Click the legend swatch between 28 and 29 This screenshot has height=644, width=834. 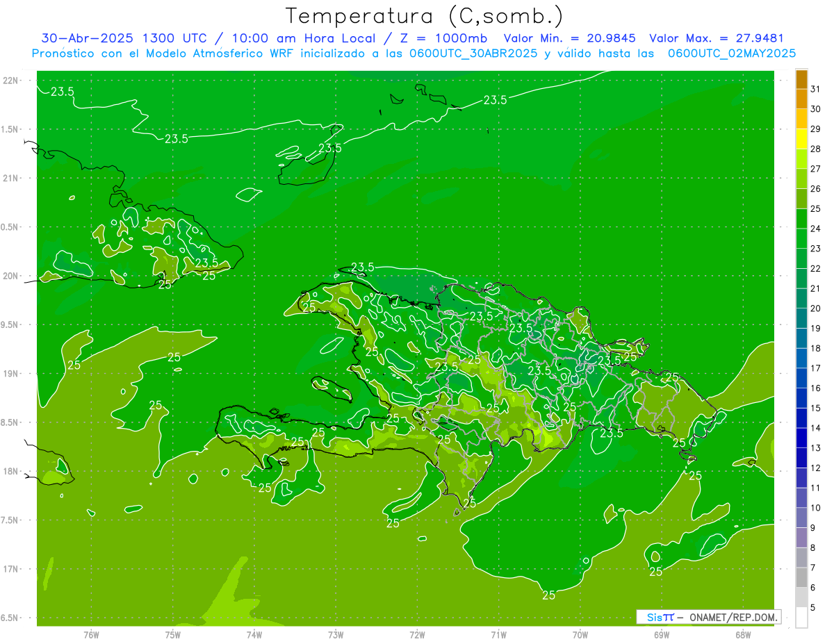point(801,139)
